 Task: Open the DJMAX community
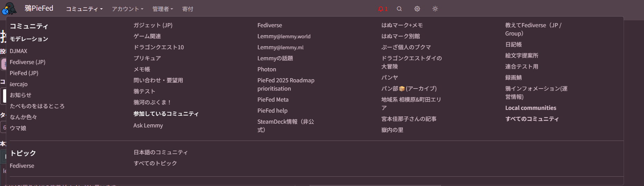coord(18,51)
